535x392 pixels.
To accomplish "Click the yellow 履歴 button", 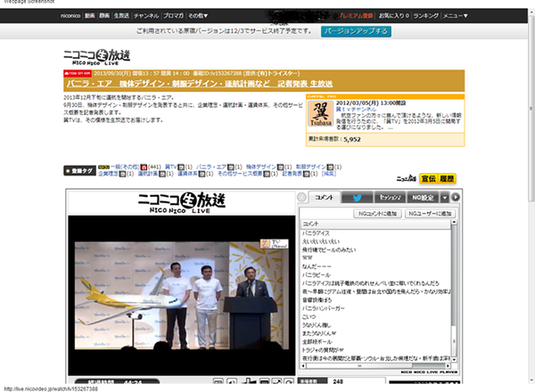I will point(447,178).
